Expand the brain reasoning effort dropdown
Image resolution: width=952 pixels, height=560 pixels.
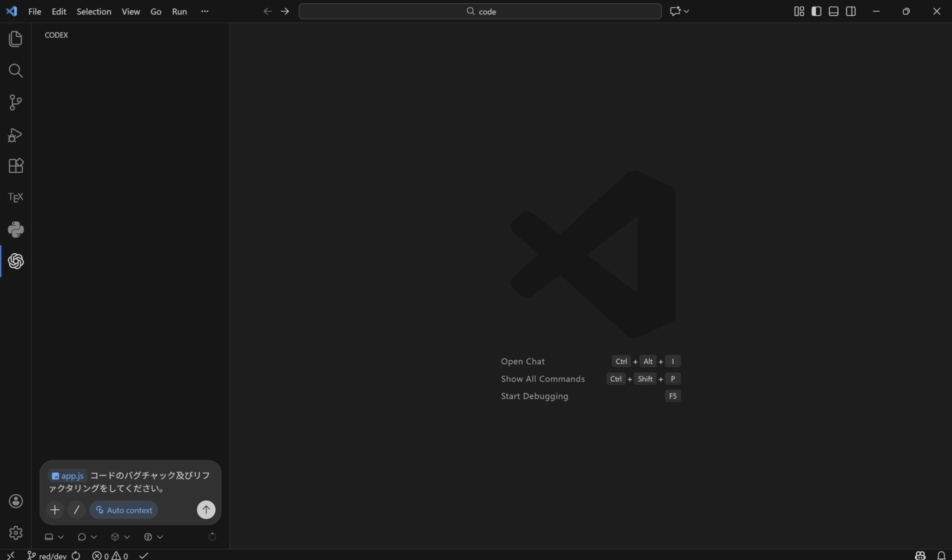pyautogui.click(x=153, y=537)
